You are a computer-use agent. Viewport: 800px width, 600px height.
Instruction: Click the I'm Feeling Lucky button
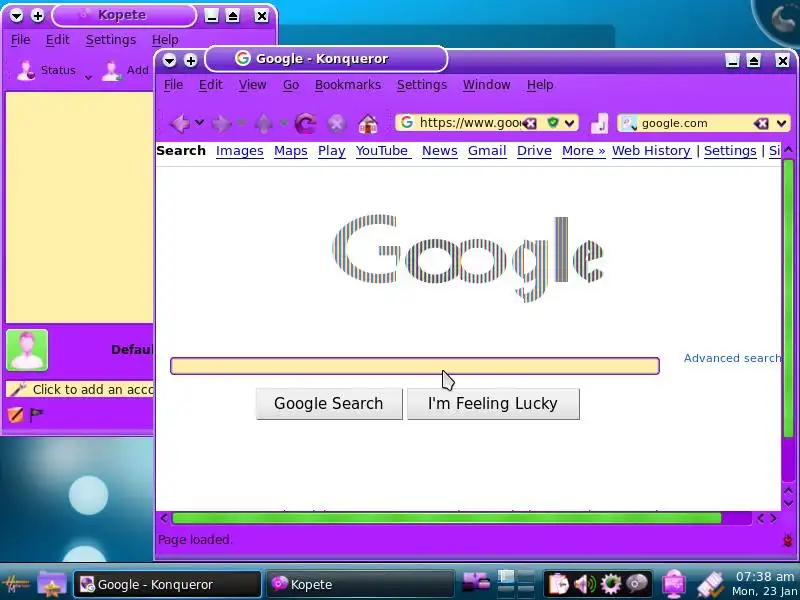click(493, 404)
